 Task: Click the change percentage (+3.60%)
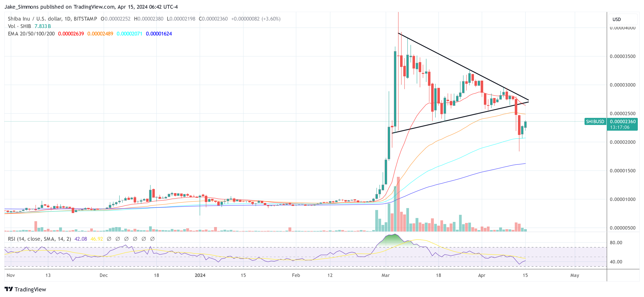point(271,19)
